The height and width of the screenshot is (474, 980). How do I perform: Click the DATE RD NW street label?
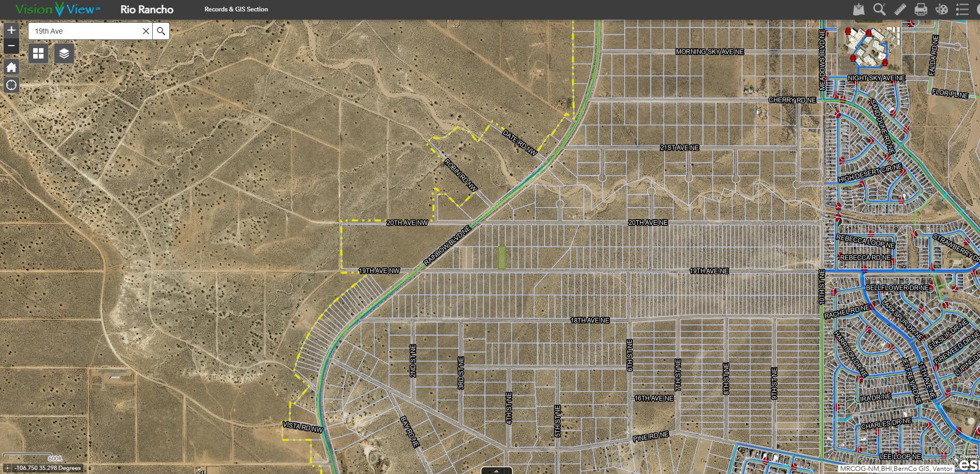coord(520,142)
